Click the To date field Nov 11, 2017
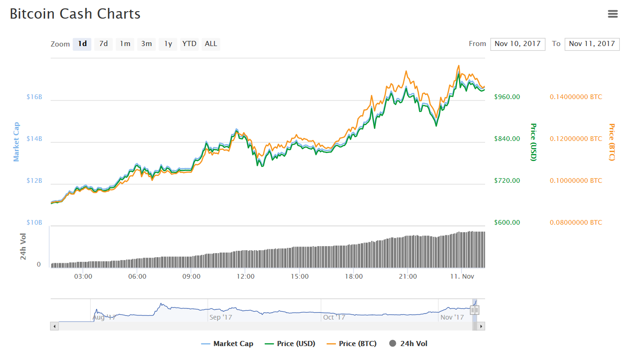This screenshot has width=644, height=354. (x=592, y=44)
